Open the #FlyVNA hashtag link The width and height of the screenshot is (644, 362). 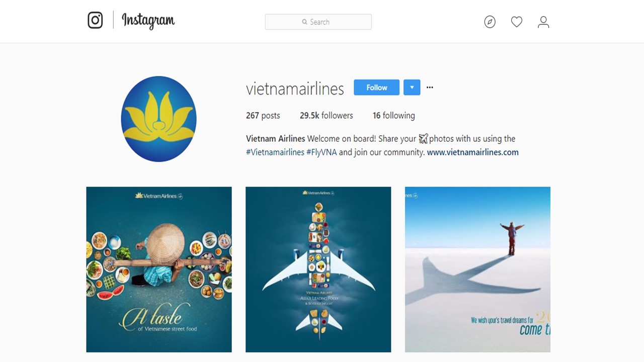[321, 152]
